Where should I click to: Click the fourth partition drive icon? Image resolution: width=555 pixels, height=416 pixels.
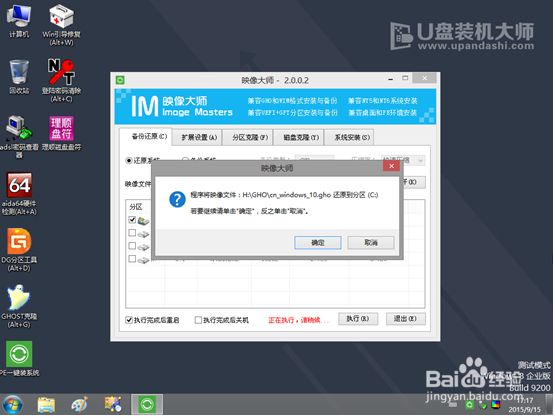point(143,260)
